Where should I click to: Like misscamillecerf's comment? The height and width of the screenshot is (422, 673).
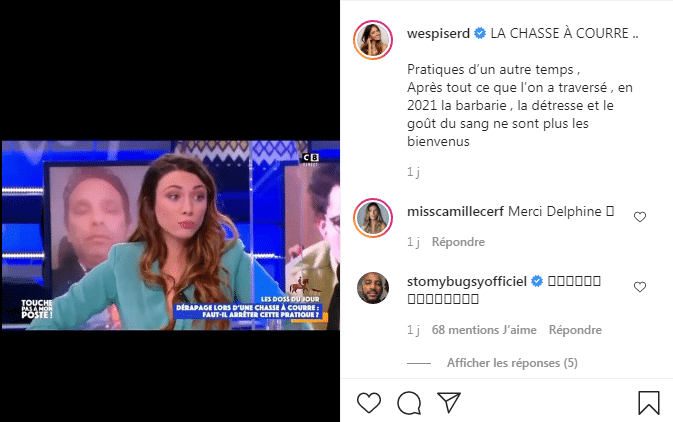[x=640, y=217]
